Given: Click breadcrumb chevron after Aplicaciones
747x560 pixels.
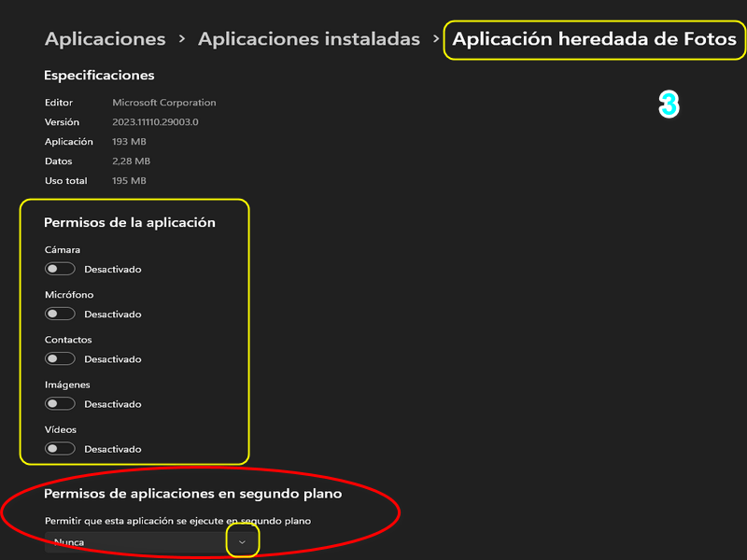Looking at the screenshot, I should (x=182, y=38).
